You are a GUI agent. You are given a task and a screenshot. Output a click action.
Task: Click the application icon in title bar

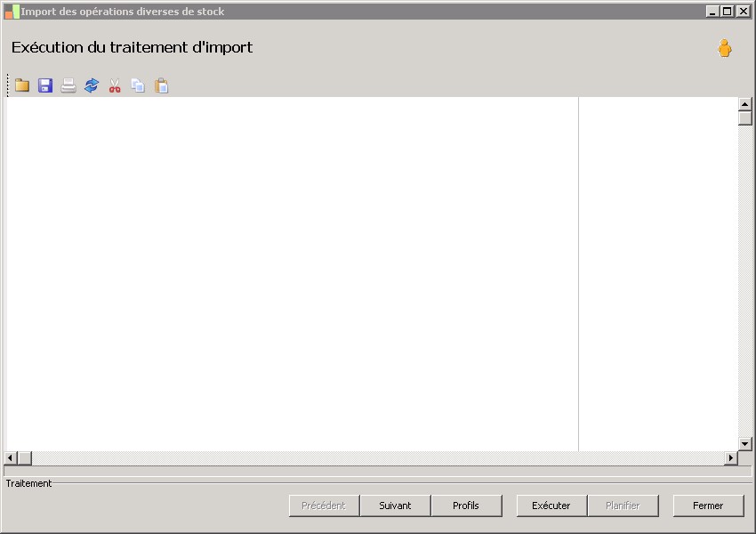coord(12,12)
